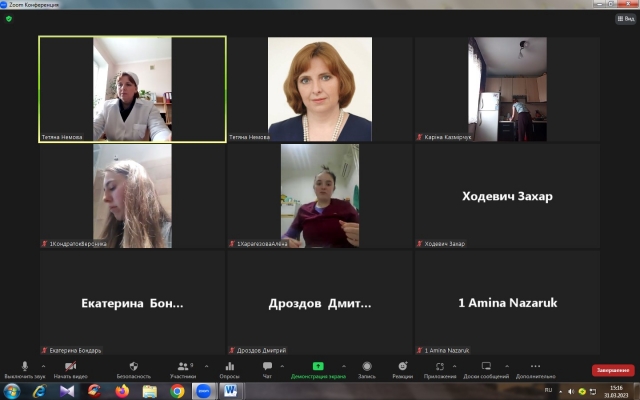Click muted mic icon beside 1ХарагезоваАлена
The image size is (640, 400).
pos(232,244)
